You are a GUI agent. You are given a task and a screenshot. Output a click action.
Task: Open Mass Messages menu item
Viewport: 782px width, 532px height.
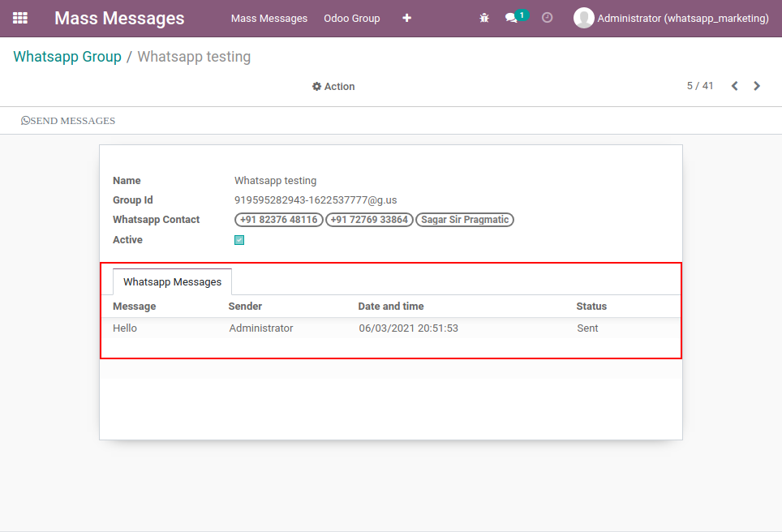pyautogui.click(x=269, y=19)
